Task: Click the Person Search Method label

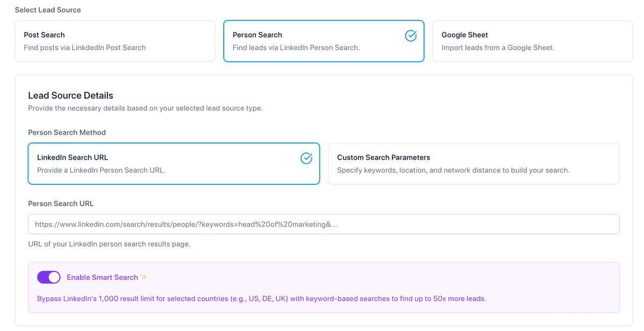Action: coord(67,132)
